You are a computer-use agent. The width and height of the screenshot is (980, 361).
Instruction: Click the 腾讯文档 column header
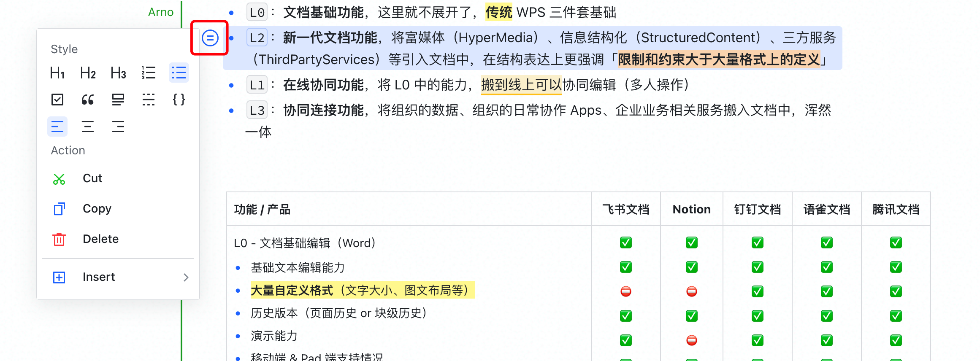[x=896, y=210]
